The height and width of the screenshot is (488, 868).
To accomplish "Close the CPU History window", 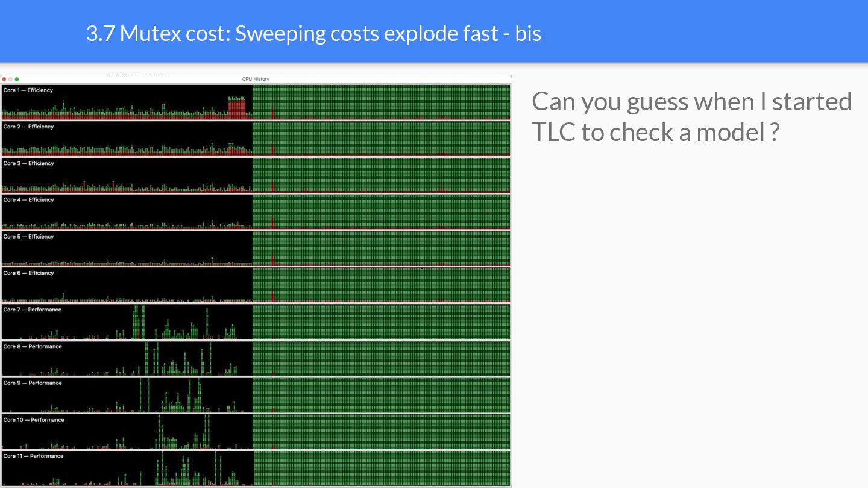I will tap(4, 79).
